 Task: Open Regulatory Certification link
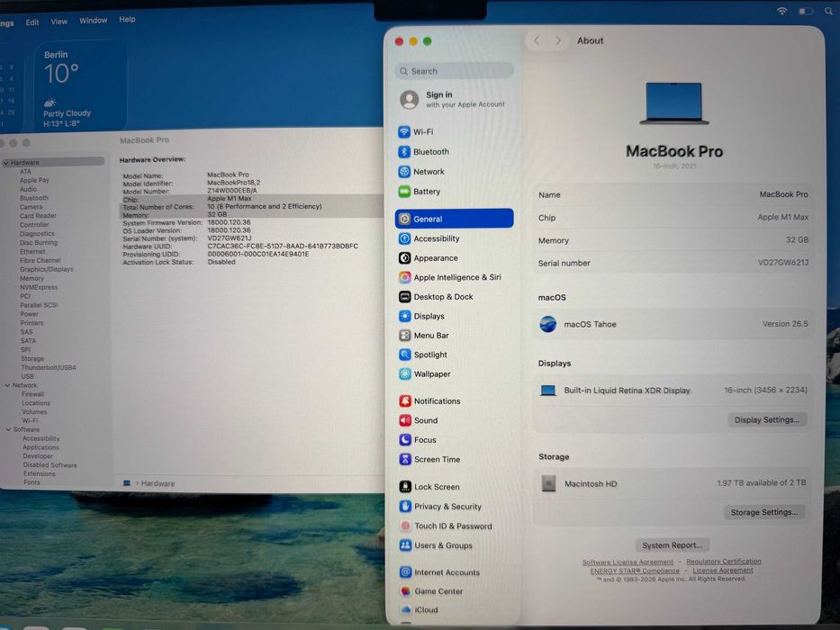723,562
